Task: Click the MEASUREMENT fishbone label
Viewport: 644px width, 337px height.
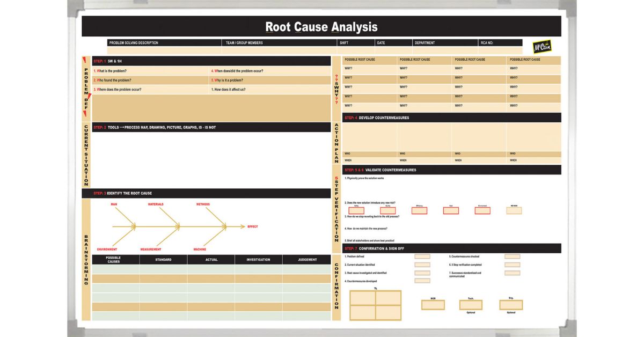Action: [152, 249]
